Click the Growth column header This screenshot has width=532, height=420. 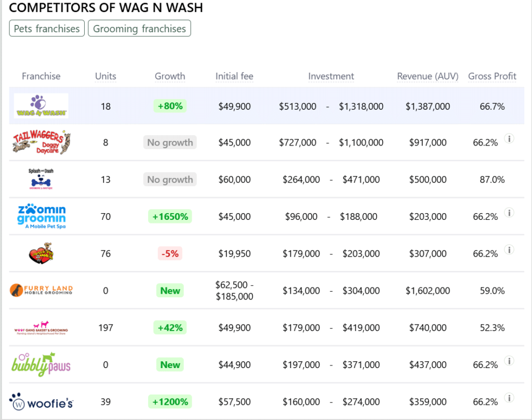(x=170, y=76)
